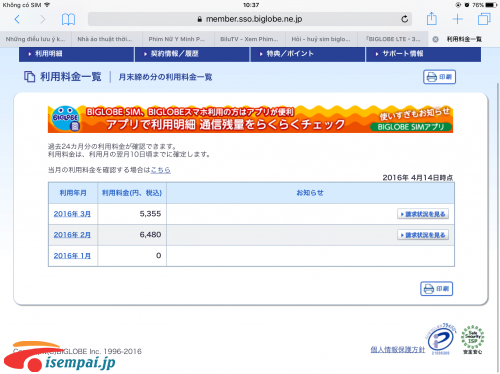Open the 2016年 2月 usage link
Screen dimensions: 500x374
click(x=72, y=235)
